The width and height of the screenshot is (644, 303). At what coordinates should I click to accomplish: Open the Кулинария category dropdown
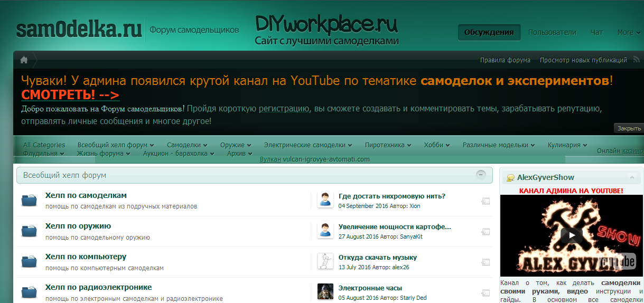pos(567,145)
